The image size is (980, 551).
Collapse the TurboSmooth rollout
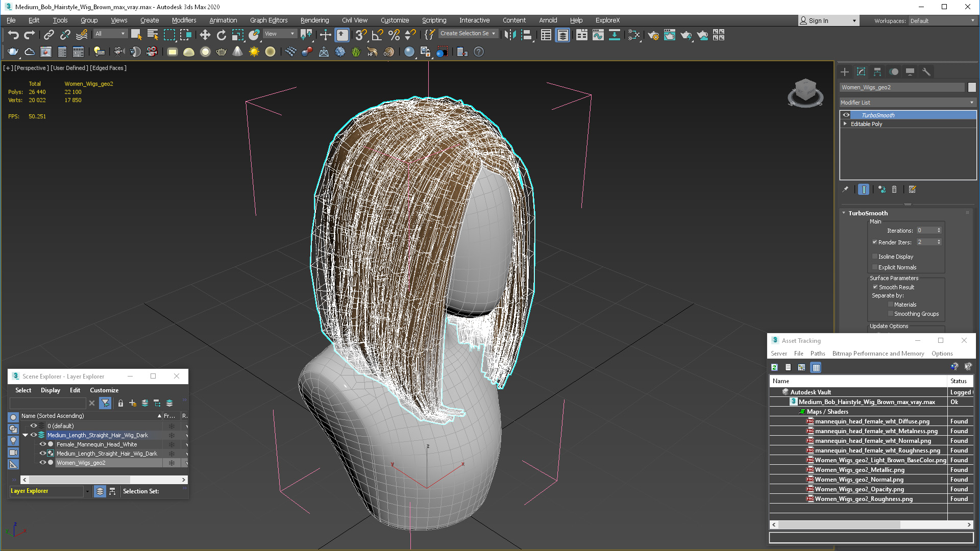(844, 213)
